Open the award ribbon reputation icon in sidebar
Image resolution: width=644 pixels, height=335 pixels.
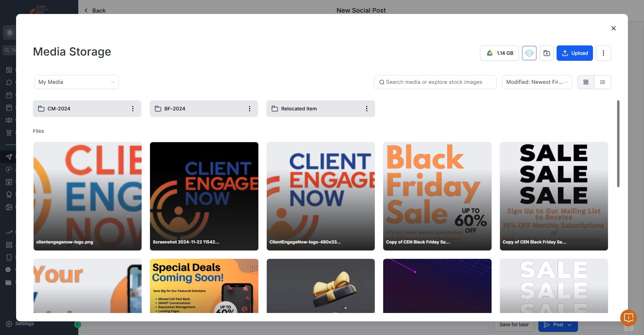(x=9, y=195)
